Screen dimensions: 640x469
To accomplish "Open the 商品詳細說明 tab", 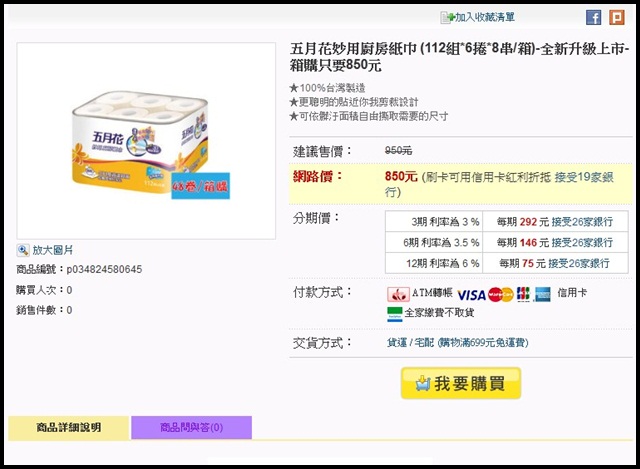I will tap(69, 427).
